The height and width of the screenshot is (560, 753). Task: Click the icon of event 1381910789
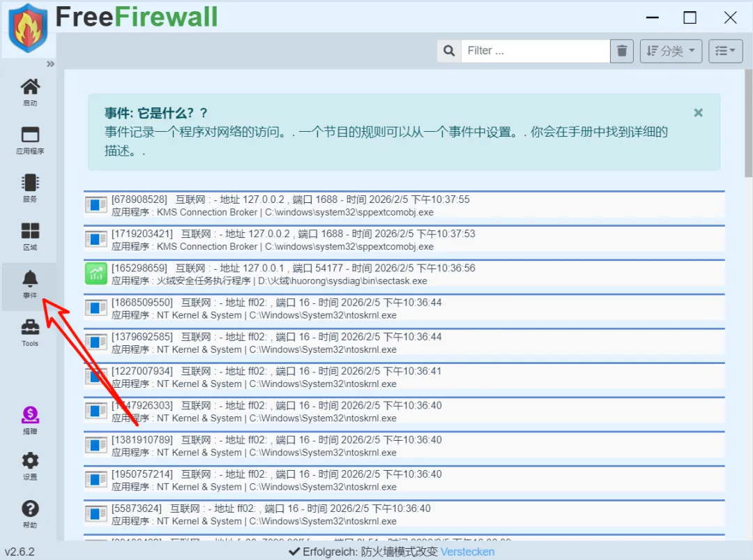tap(96, 445)
